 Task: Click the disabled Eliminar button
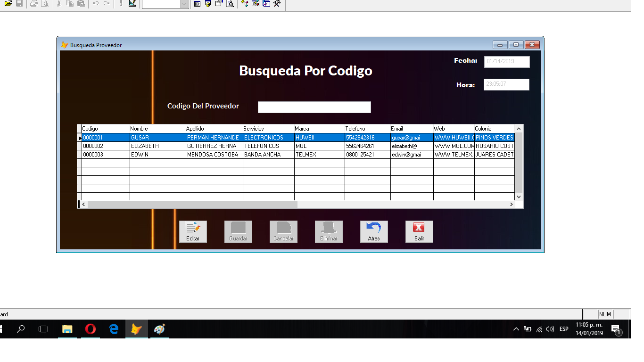[x=329, y=232]
